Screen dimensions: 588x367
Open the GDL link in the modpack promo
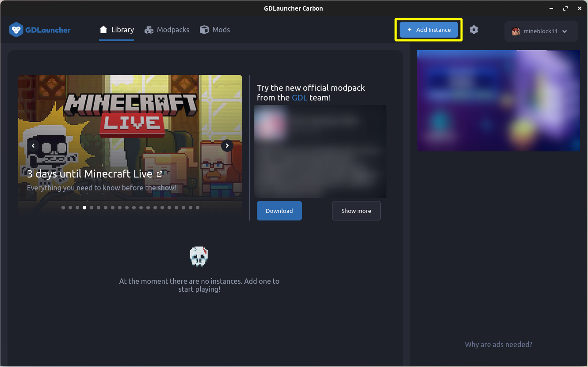coord(299,97)
